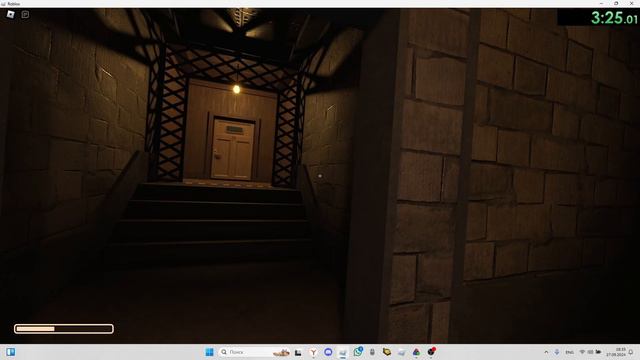This screenshot has height=360, width=640.
Task: Open the black and red circle taskbar app
Action: (x=431, y=351)
